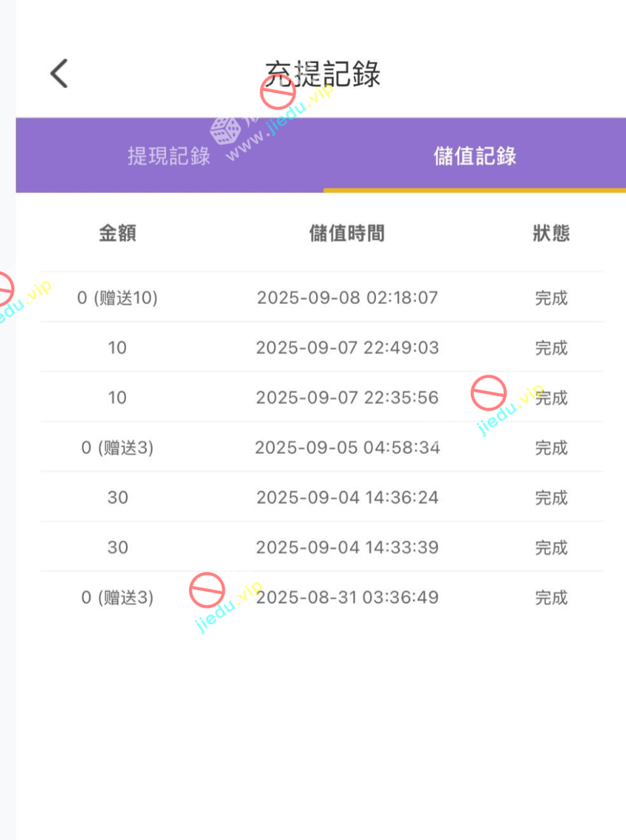Switch to the 提現記錄 tab
This screenshot has width=626, height=840.
[169, 156]
